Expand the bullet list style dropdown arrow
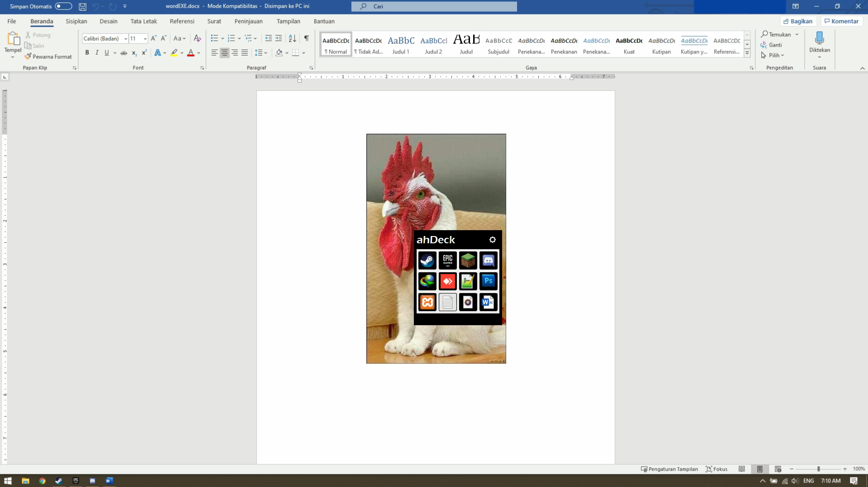This screenshot has width=868, height=487. coord(223,39)
